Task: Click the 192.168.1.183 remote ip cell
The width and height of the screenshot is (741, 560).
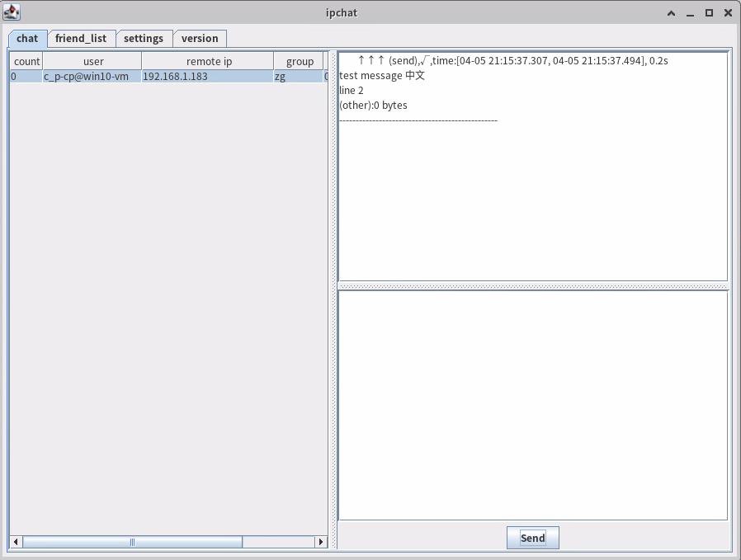Action: click(207, 77)
